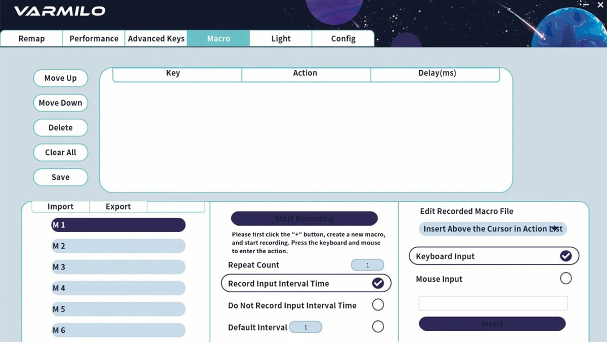Screen dimensions: 607x364
Task: Click the Repeat Count value field
Action: [x=367, y=265]
